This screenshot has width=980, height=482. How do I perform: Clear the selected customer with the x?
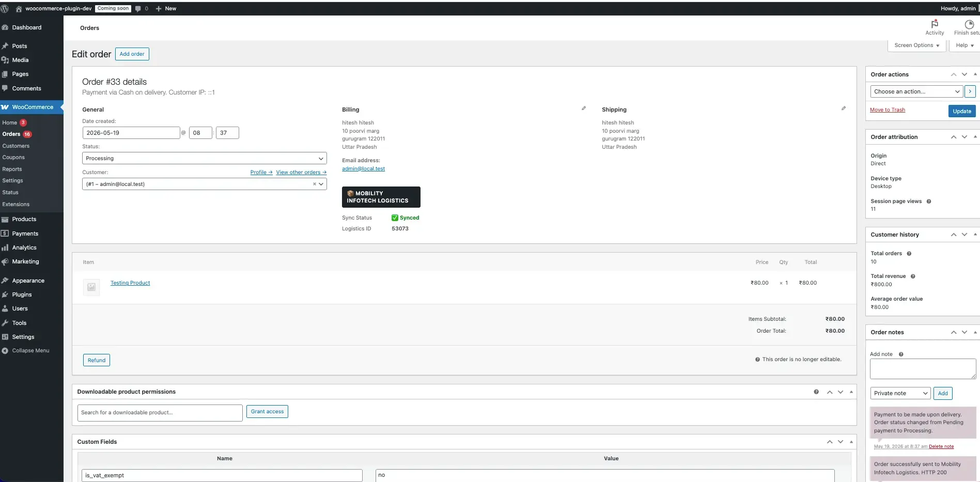(314, 184)
